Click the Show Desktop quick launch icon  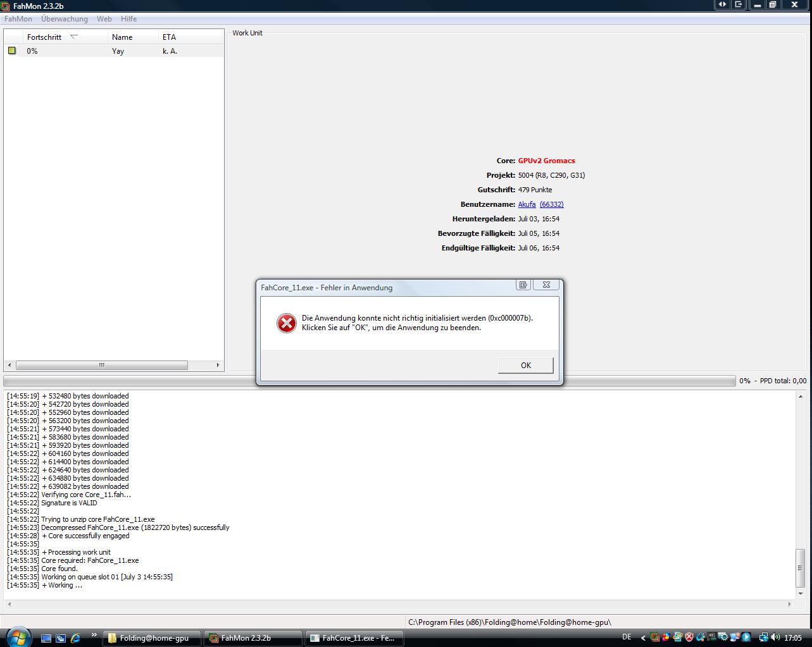[46, 638]
